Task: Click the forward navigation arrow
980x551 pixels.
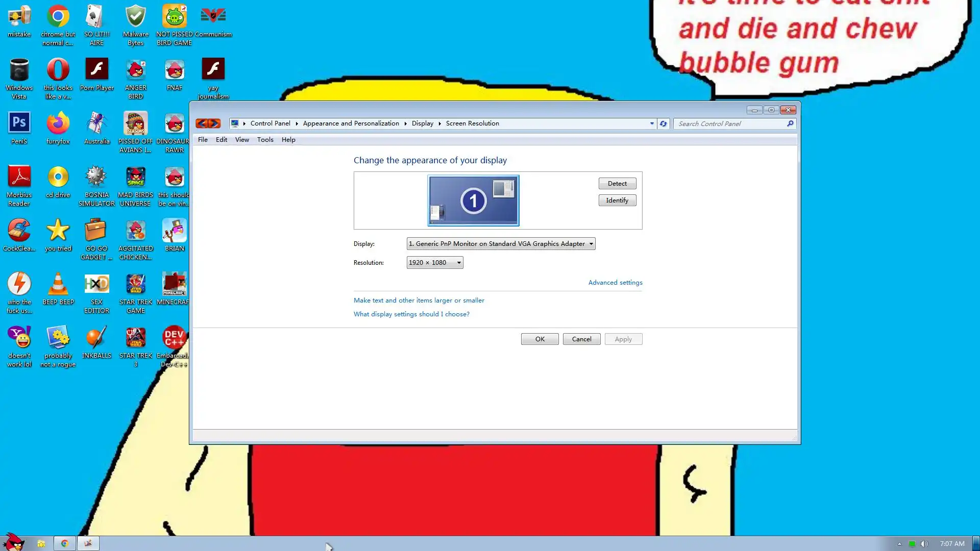Action: click(x=214, y=123)
